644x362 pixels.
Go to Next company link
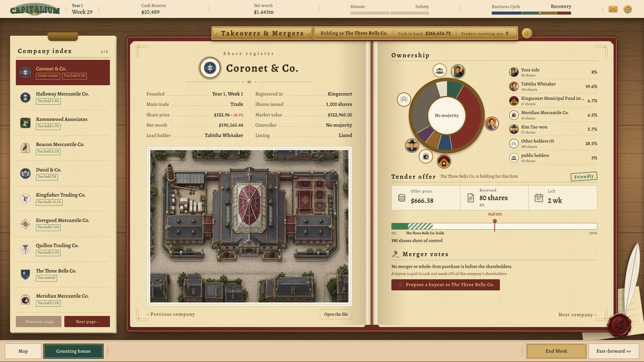tap(577, 314)
